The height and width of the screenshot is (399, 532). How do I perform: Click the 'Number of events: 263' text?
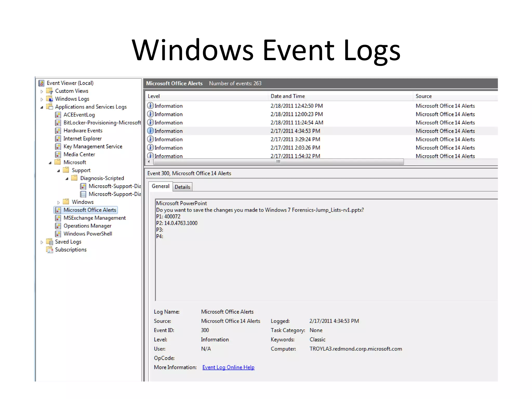[x=235, y=83]
